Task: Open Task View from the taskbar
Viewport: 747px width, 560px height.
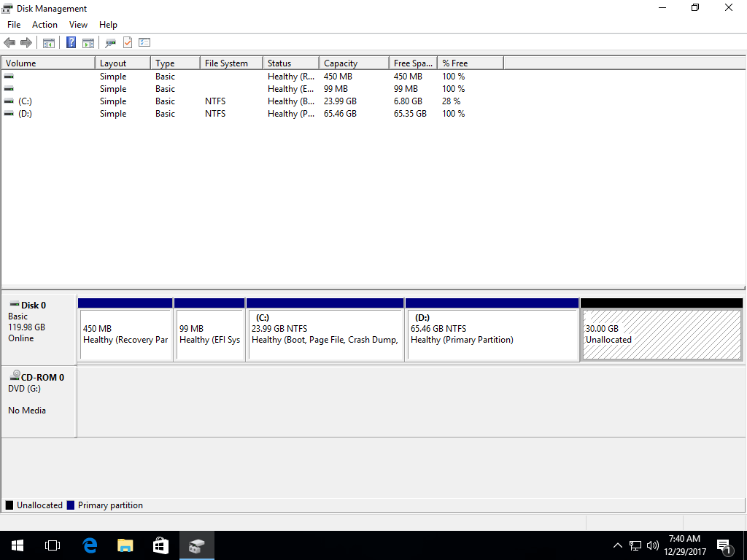Action: coord(52,545)
